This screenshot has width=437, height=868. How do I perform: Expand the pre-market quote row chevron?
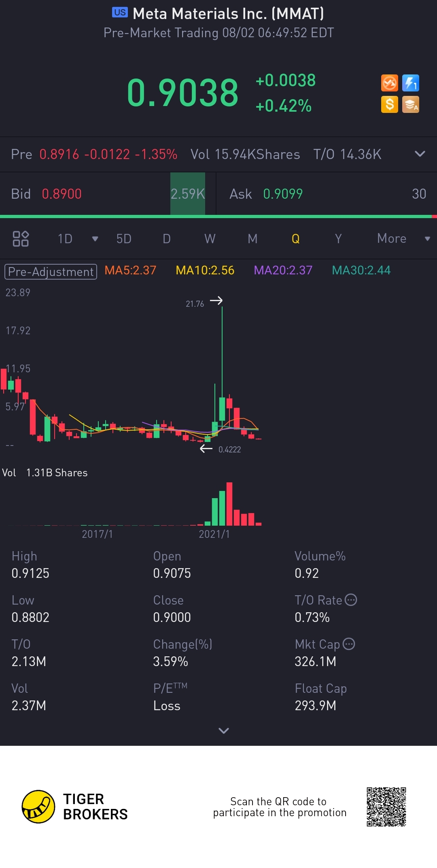tap(420, 154)
